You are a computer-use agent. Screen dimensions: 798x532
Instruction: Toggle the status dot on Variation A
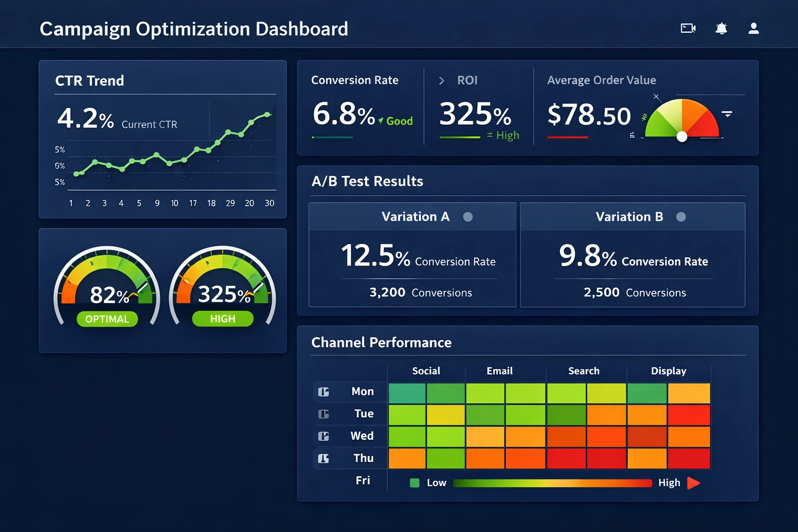(468, 217)
